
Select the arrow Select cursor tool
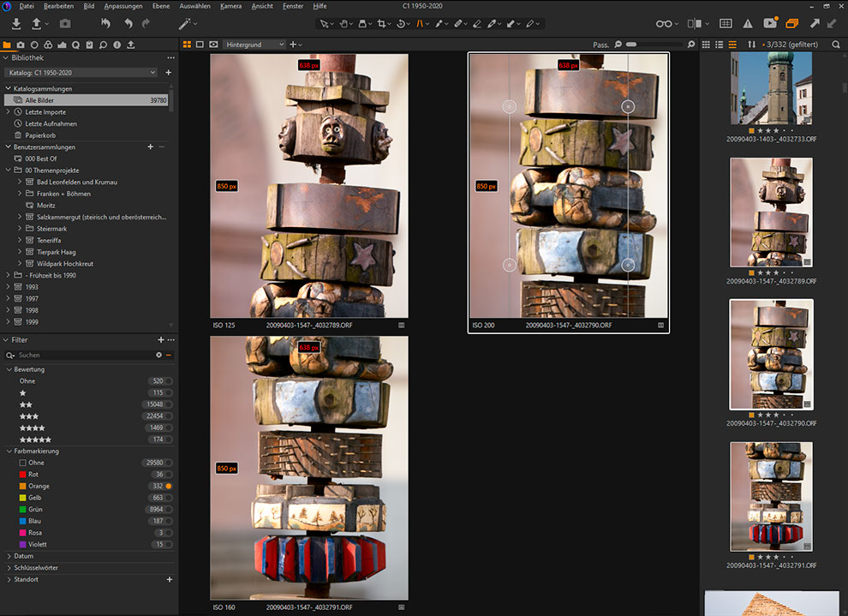click(324, 24)
